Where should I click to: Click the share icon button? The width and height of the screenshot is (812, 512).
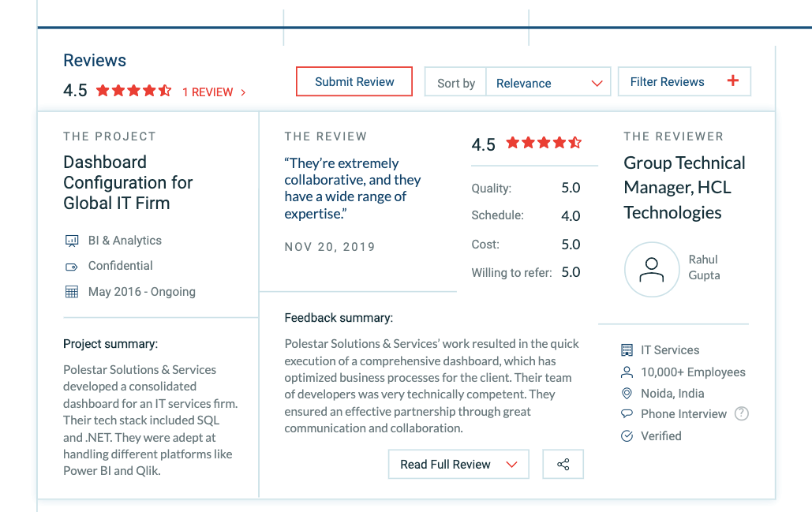point(563,465)
